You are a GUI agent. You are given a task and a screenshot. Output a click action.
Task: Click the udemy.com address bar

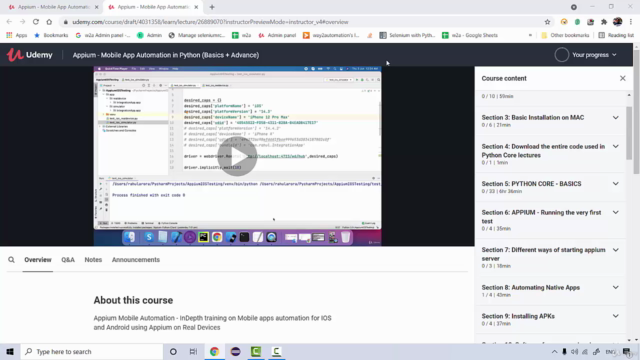tap(302, 22)
